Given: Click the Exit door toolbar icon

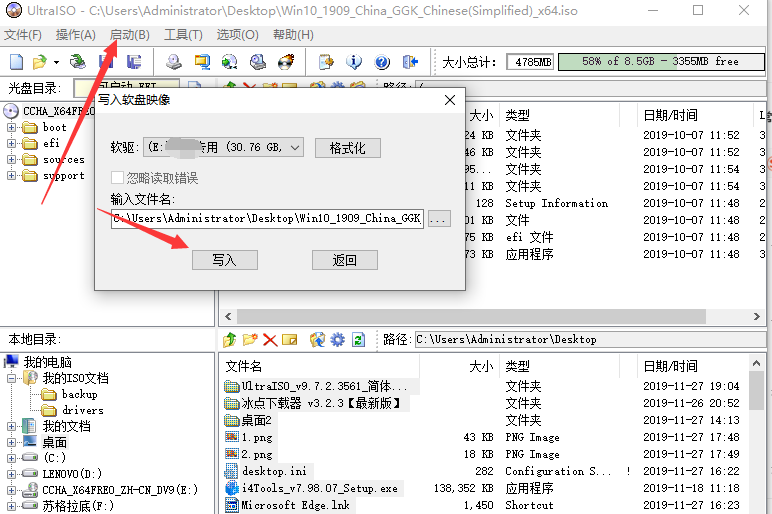Looking at the screenshot, I should pyautogui.click(x=410, y=62).
